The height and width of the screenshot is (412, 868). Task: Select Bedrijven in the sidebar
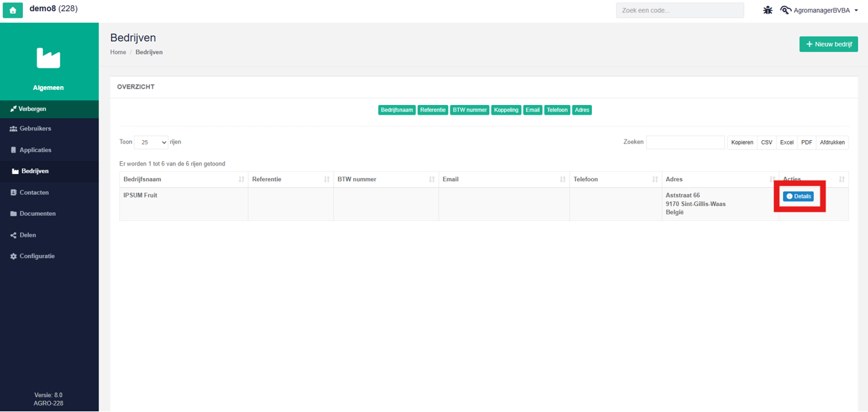(49, 171)
